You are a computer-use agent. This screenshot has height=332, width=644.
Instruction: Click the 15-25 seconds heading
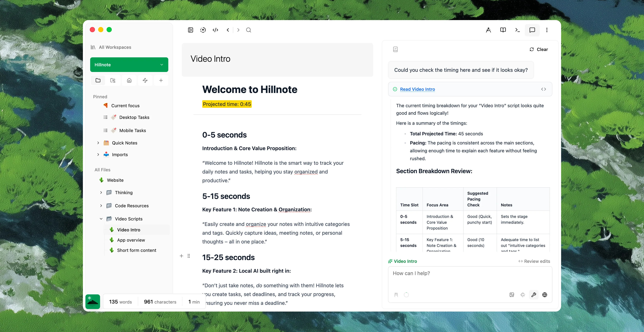228,257
